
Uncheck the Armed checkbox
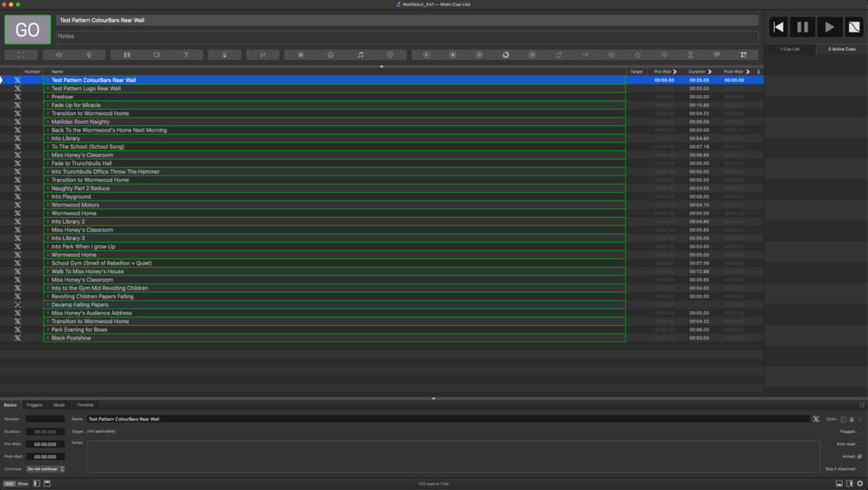(x=859, y=456)
